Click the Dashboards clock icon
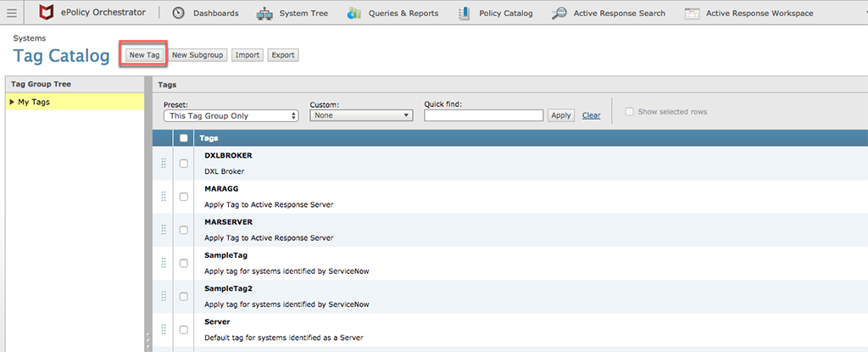The width and height of the screenshot is (868, 352). click(178, 13)
